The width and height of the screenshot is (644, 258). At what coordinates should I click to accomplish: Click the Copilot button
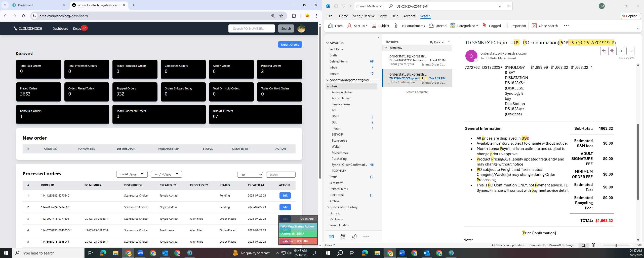point(630,16)
